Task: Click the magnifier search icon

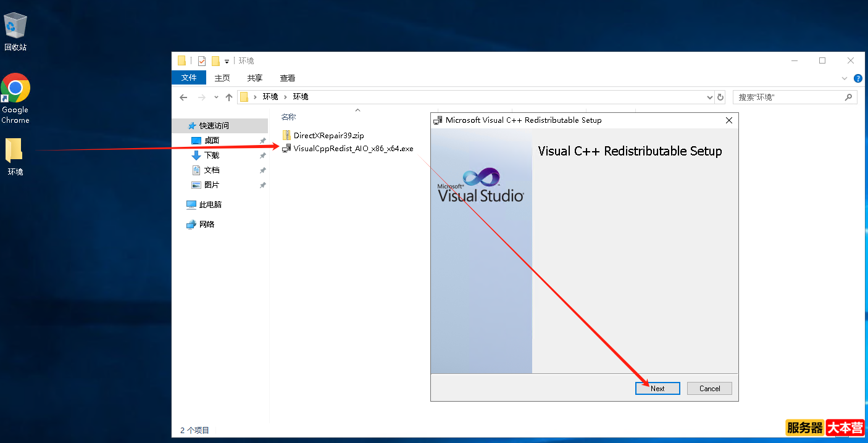Action: [x=849, y=97]
